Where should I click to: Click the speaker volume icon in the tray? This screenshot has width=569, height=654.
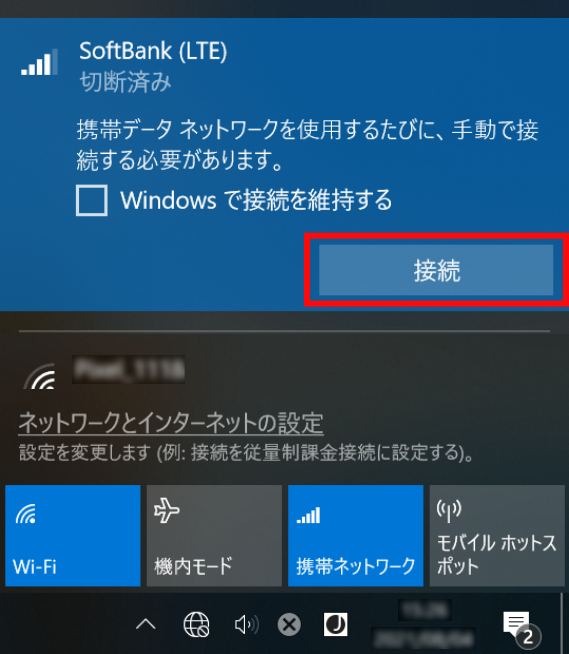[x=246, y=624]
